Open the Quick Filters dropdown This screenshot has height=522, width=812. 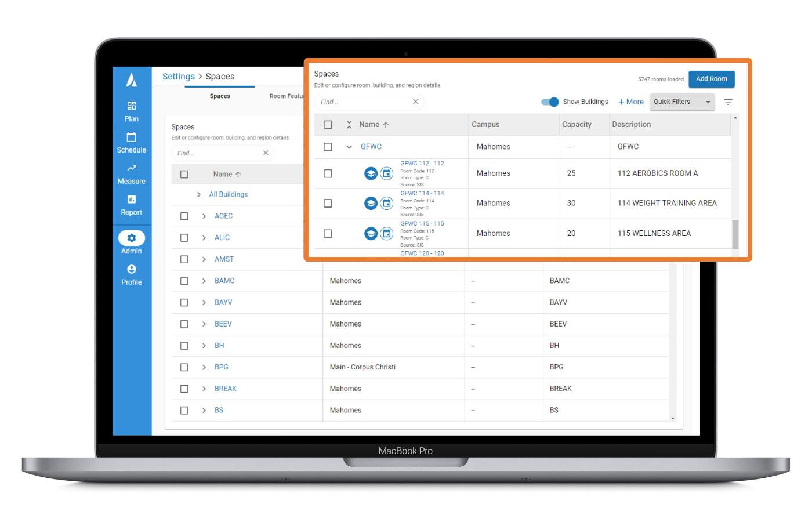point(681,102)
